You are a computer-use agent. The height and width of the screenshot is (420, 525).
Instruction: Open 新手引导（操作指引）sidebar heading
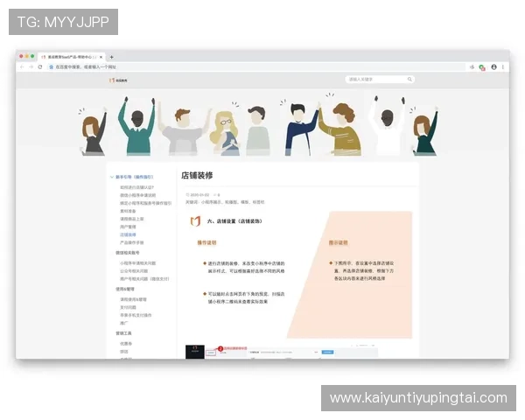click(x=134, y=177)
